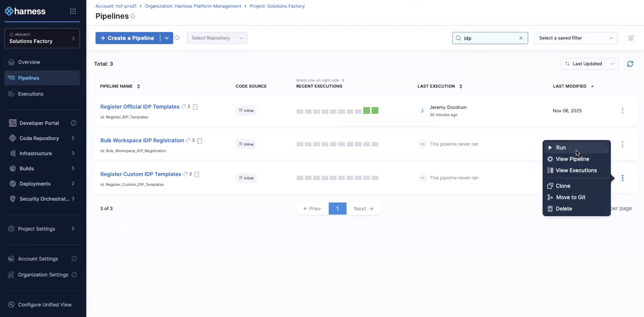Open the Last Updated sort dropdown
644x317 pixels.
tap(589, 64)
